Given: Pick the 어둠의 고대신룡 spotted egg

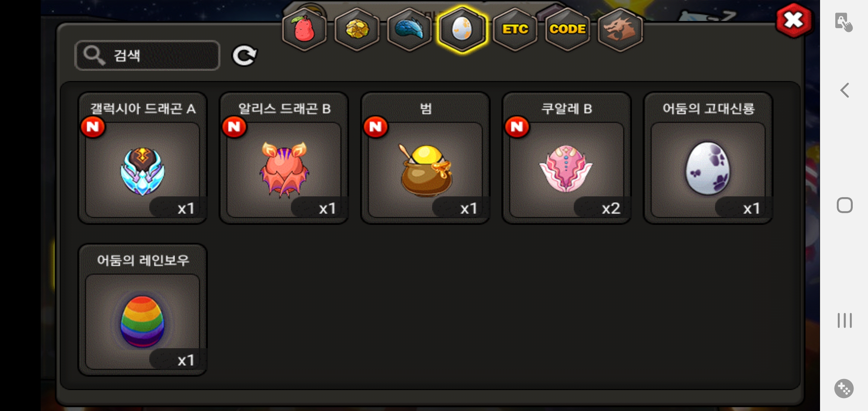Looking at the screenshot, I should 708,158.
